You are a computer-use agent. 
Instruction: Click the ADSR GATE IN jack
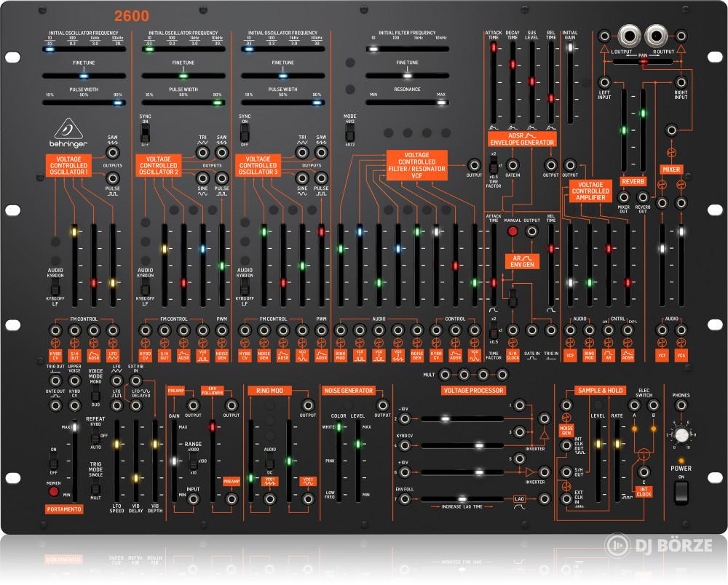(x=513, y=165)
